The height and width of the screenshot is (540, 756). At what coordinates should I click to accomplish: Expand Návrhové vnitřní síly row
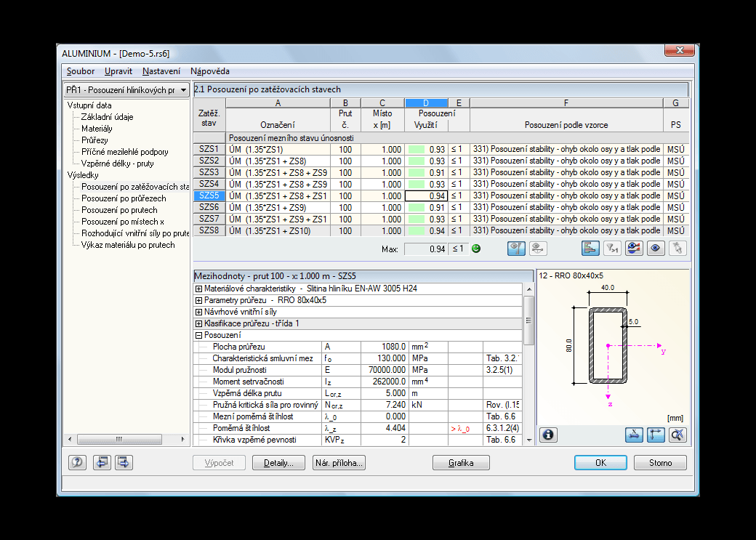(198, 312)
